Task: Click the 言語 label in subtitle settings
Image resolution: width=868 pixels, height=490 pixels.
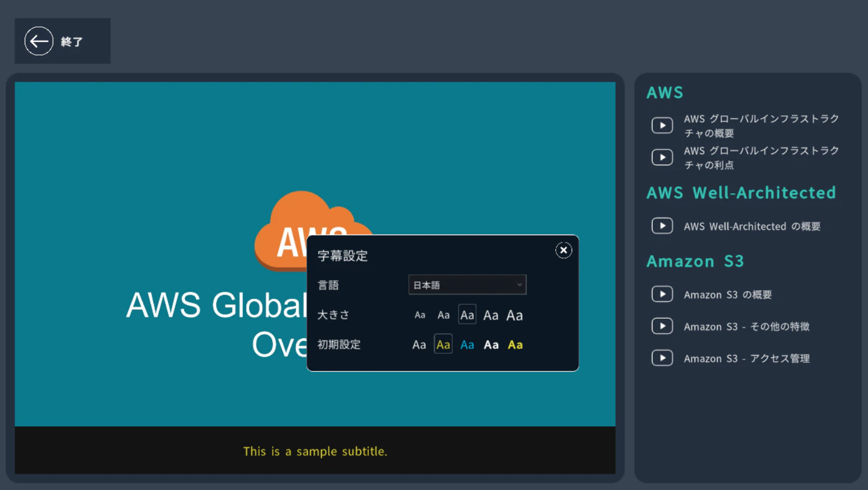Action: click(x=328, y=285)
